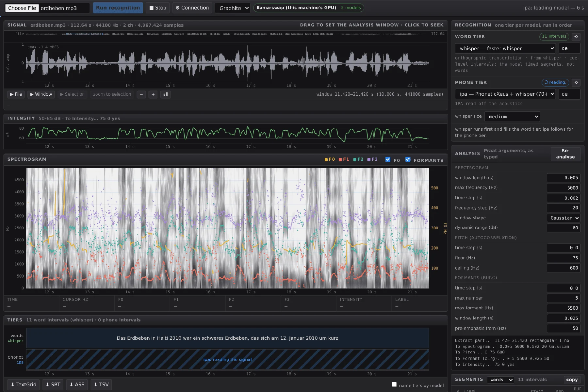Edit the max number of formants field

563,298
